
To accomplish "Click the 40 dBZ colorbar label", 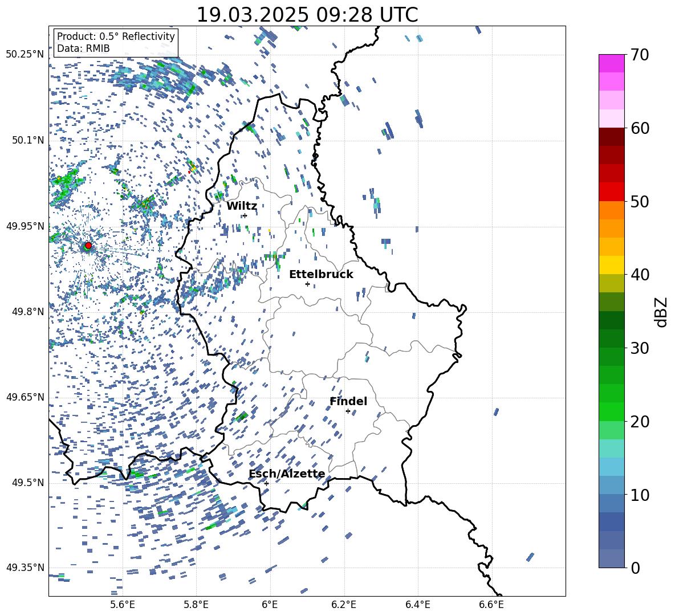I will [x=639, y=275].
